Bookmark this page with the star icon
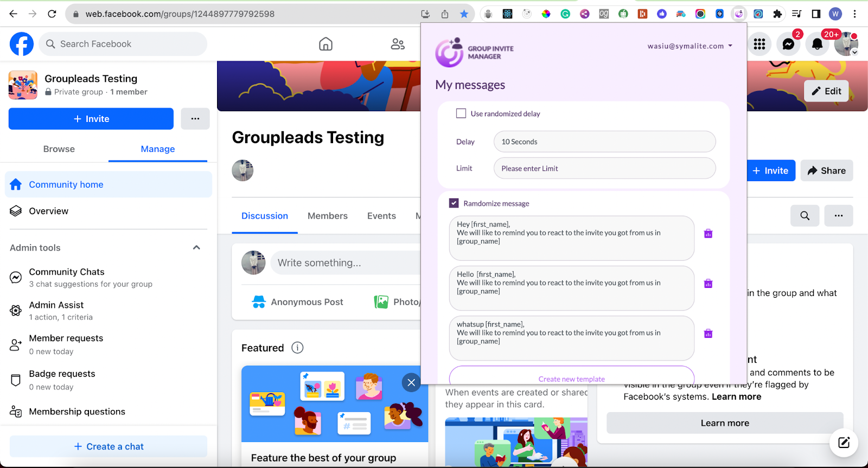This screenshot has width=868, height=468. pyautogui.click(x=464, y=14)
